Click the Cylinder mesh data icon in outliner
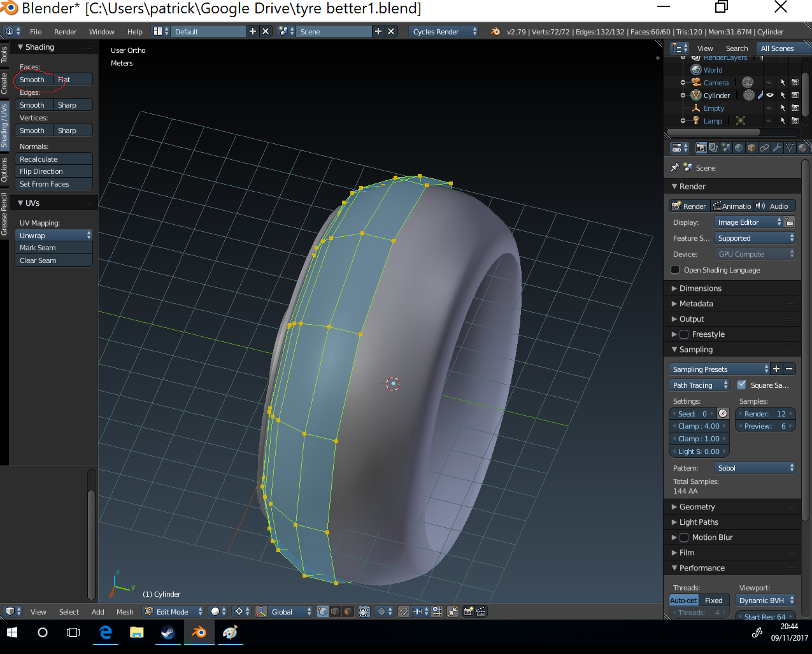Screen dimensions: 812x654 coord(749,95)
